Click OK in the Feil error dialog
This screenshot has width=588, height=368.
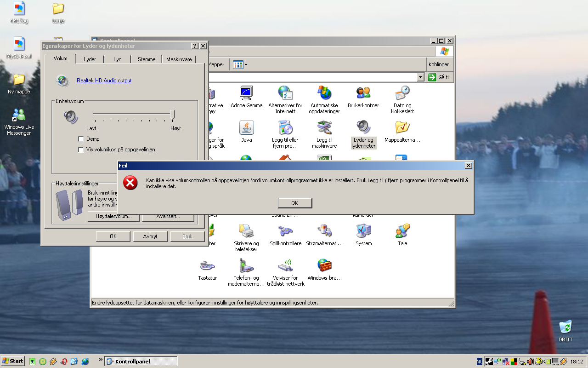click(x=295, y=203)
